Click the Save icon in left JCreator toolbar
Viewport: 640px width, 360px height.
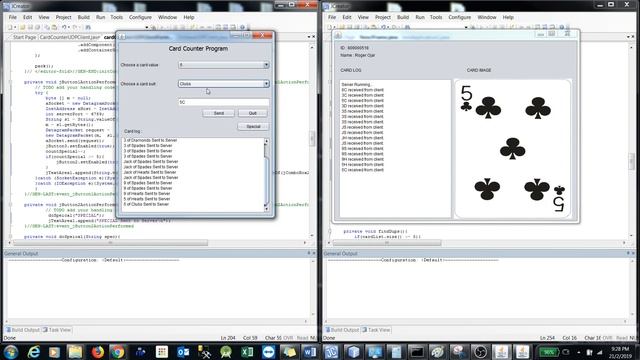click(x=30, y=27)
